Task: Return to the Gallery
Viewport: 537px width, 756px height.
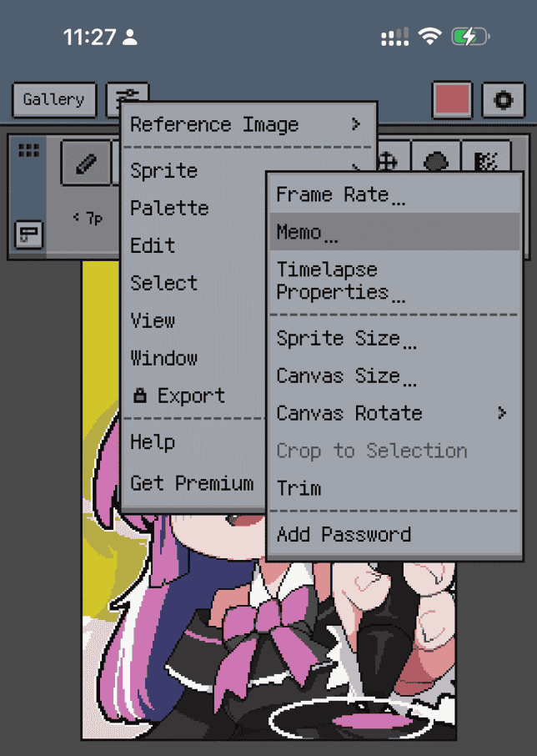Action: tap(53, 99)
